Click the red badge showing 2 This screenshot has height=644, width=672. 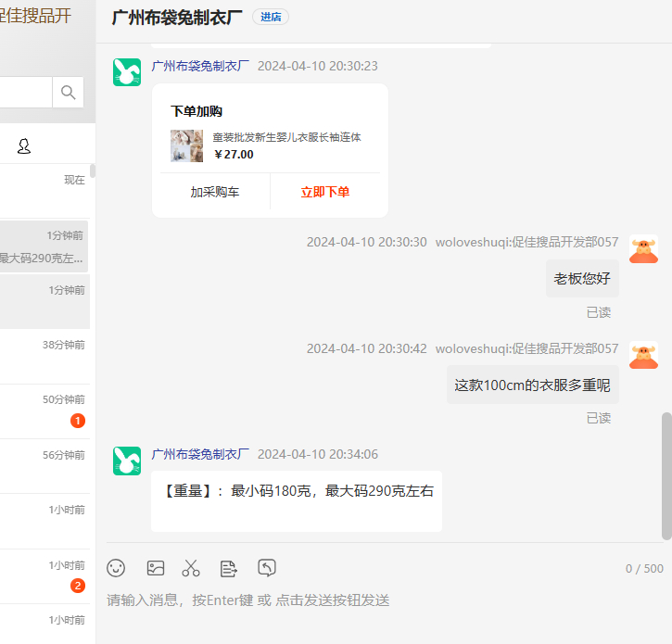click(78, 586)
